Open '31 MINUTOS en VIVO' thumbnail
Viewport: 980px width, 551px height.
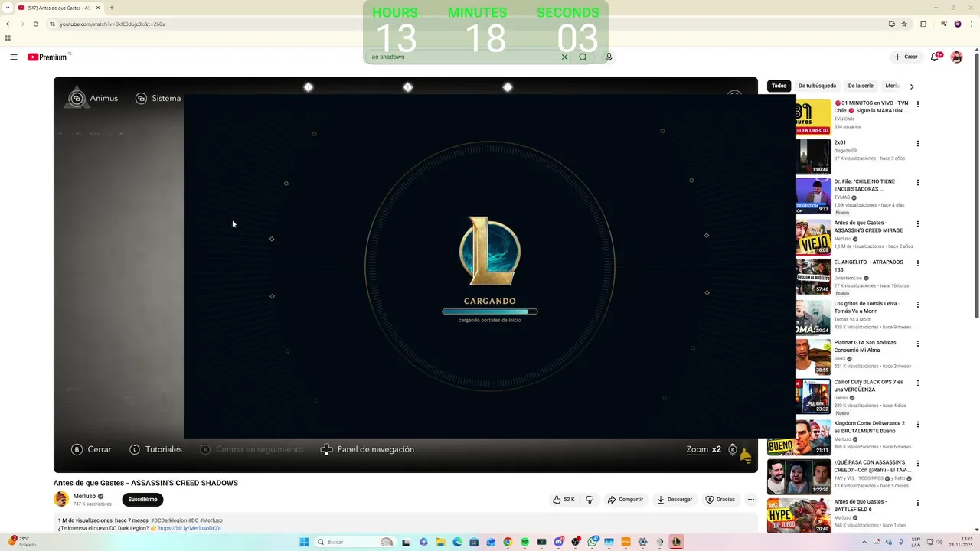click(x=813, y=116)
